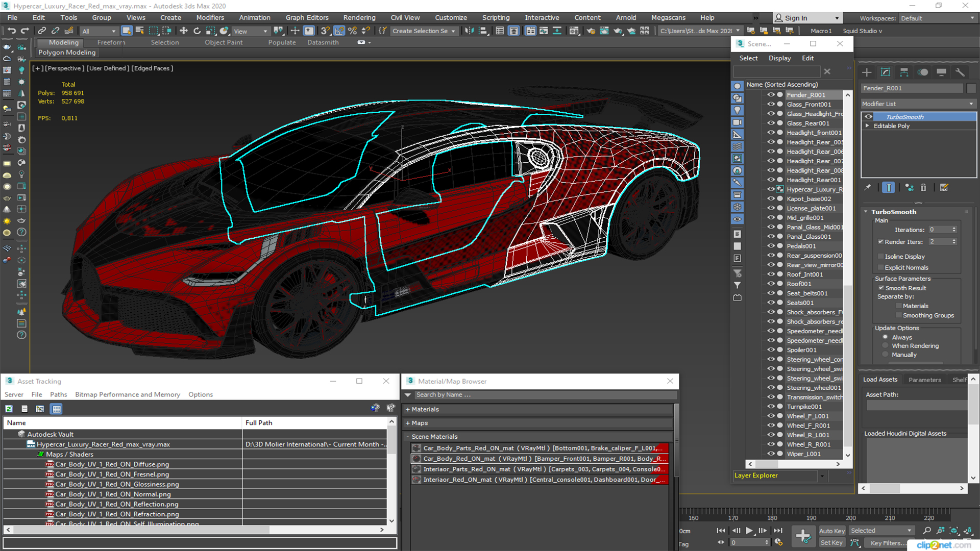980x551 pixels.
Task: Refresh the Asset Tracking list
Action: 9,409
